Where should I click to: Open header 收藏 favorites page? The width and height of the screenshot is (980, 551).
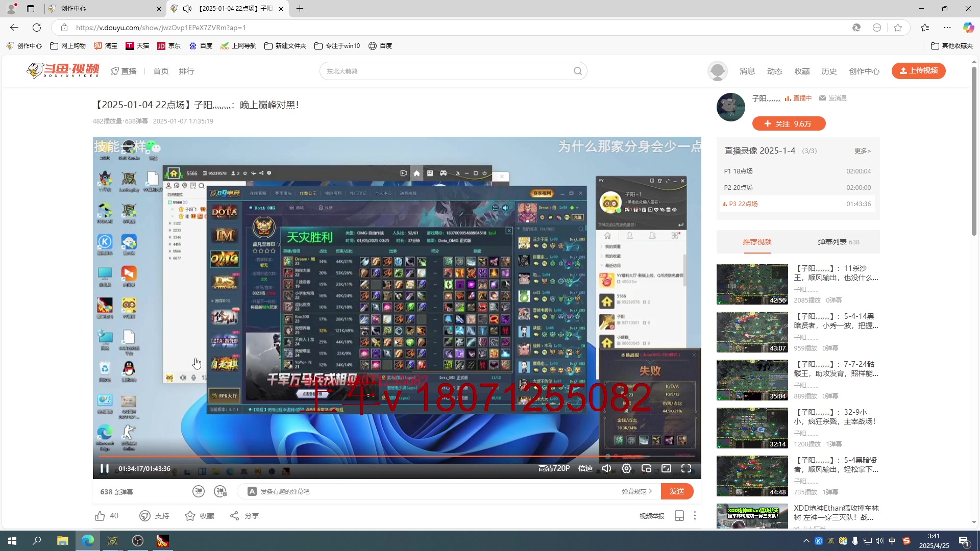coord(802,71)
